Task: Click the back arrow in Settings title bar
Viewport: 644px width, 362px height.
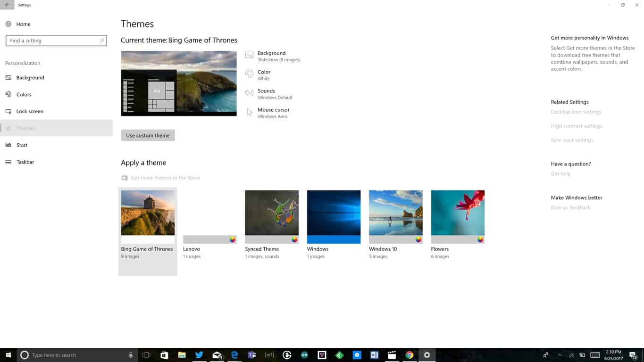Action: [7, 5]
